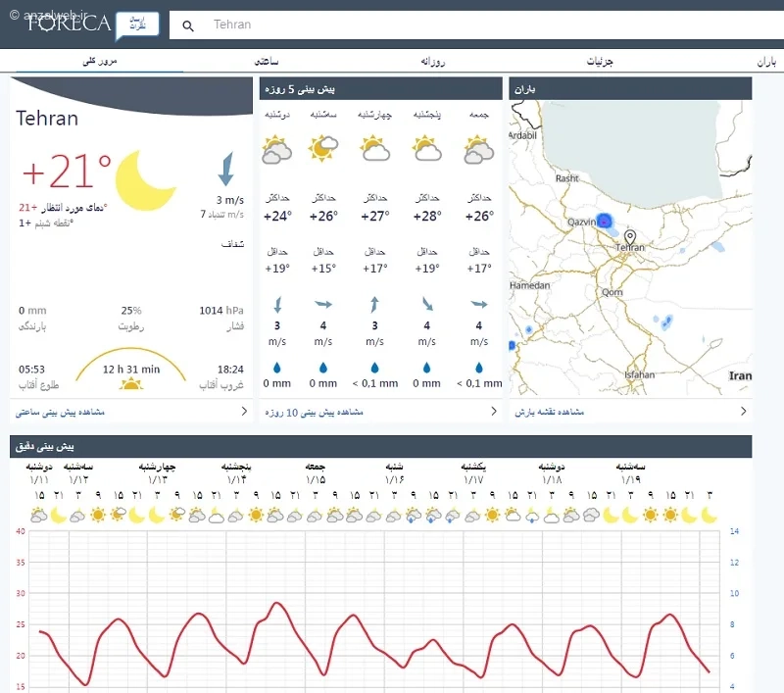Viewport: 784px width, 693px height.
Task: Click the weather icon above +24° forecast
Action: (x=276, y=149)
